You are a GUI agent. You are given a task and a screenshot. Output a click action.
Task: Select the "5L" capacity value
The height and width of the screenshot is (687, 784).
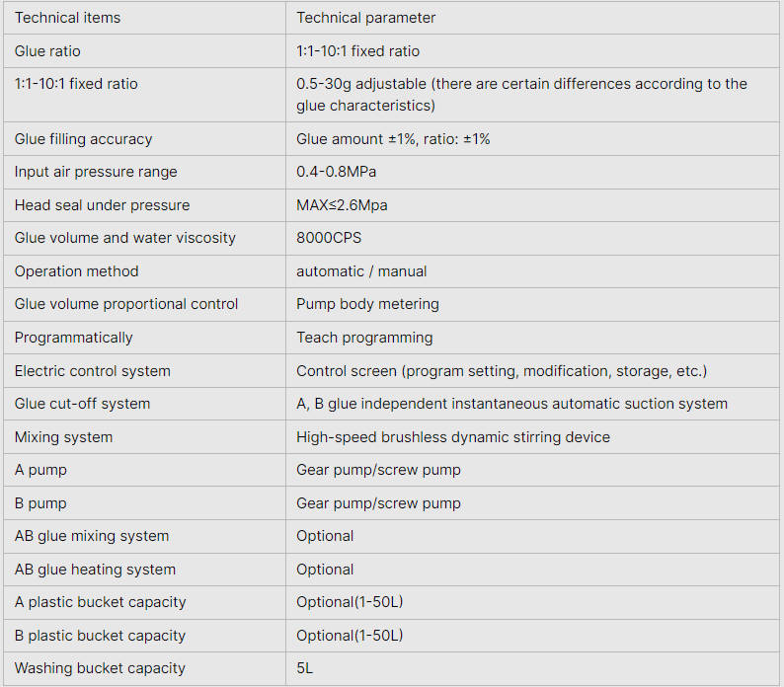(x=305, y=668)
